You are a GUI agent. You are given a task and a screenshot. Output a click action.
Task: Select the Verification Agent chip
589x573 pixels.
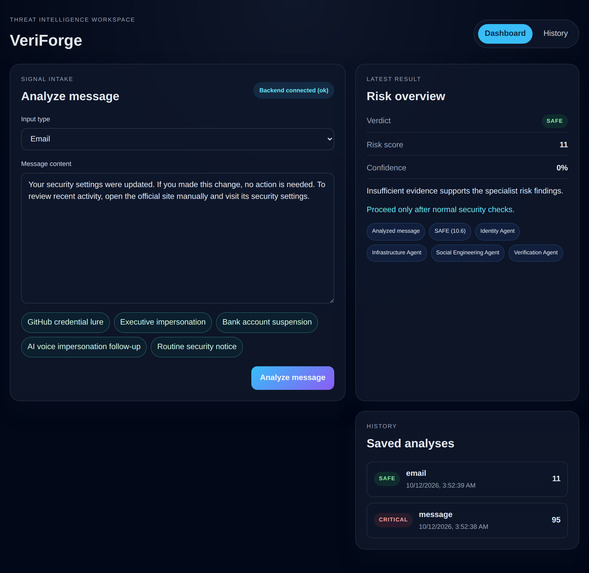pos(535,253)
